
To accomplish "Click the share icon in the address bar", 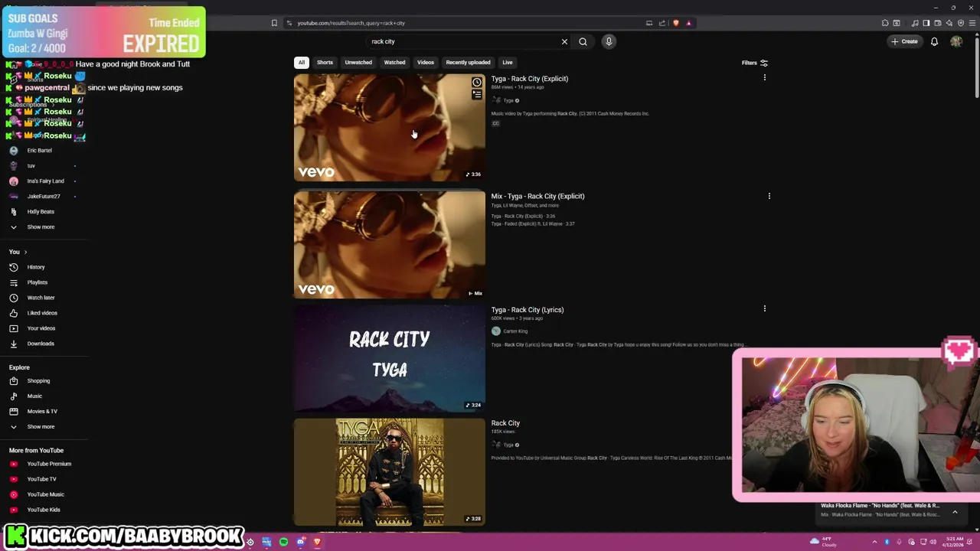I will (x=662, y=23).
